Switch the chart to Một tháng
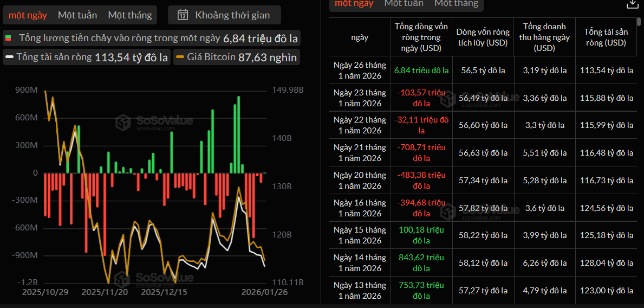Viewport: 644px width, 308px height. click(130, 15)
